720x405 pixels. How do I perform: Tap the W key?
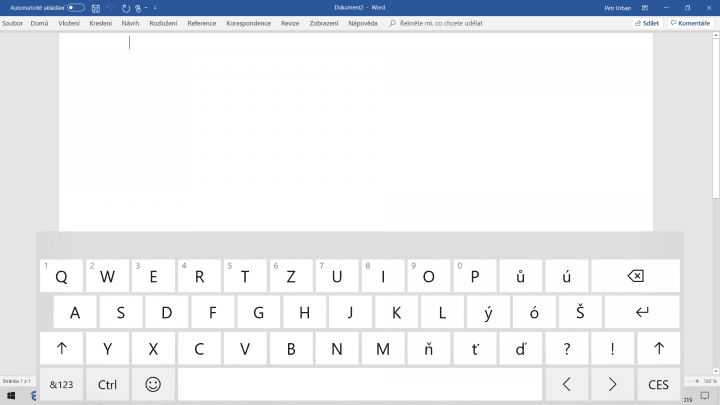pyautogui.click(x=107, y=276)
